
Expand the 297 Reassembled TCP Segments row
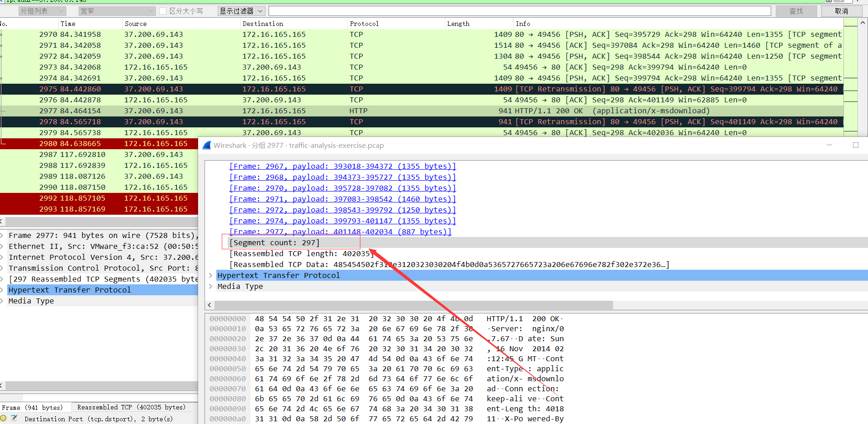click(x=3, y=279)
